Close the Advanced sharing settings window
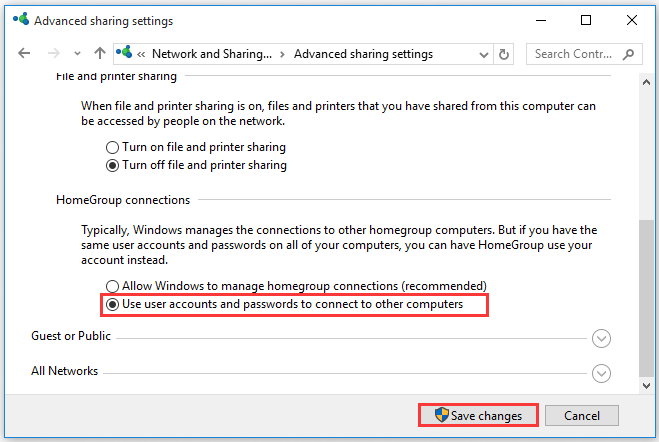This screenshot has height=442, width=659. click(x=632, y=20)
